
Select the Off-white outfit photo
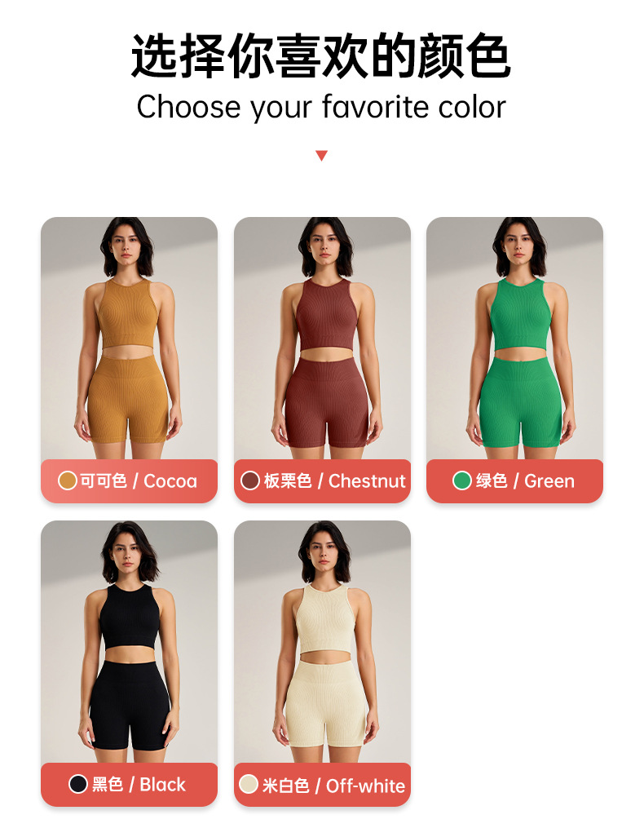pos(322,642)
